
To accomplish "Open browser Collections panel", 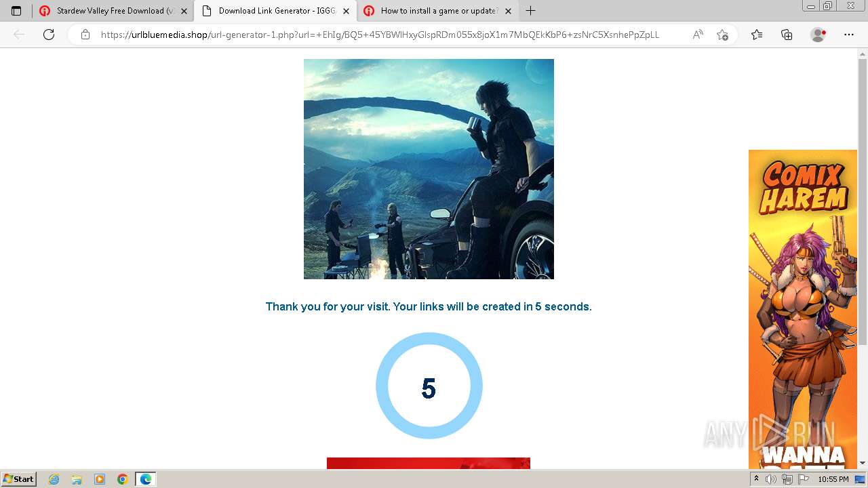I will (787, 35).
